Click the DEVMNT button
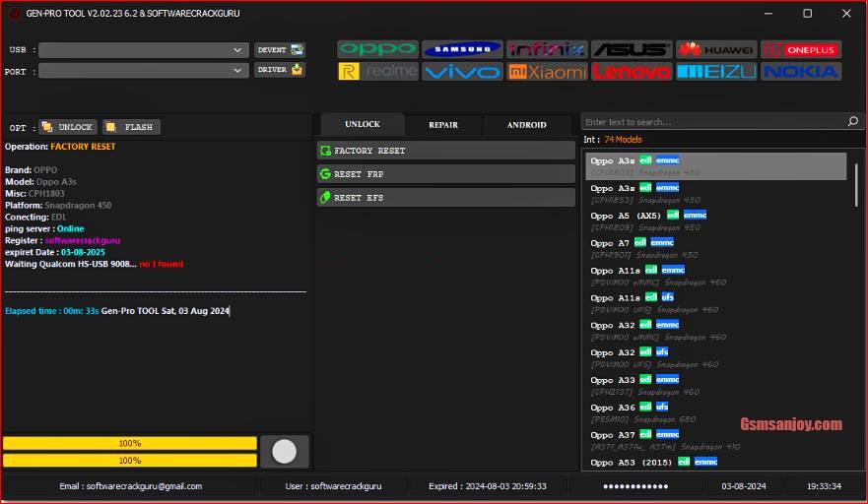This screenshot has width=868, height=504. (x=280, y=50)
